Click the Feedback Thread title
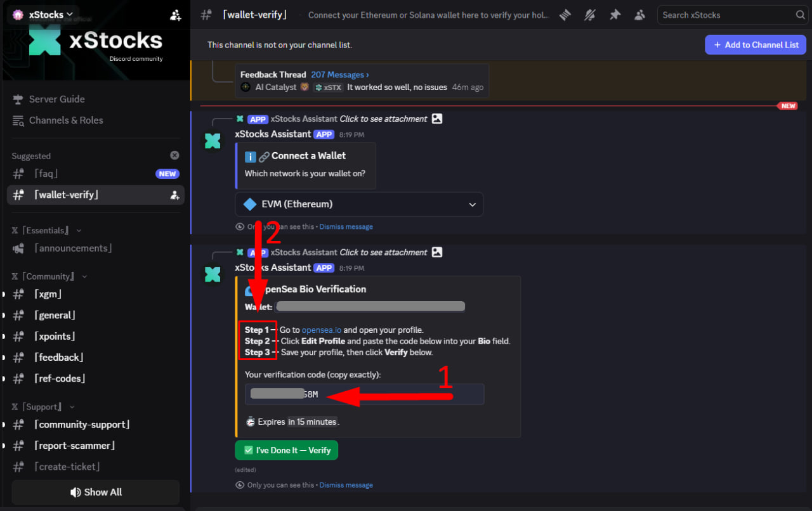 pyautogui.click(x=273, y=75)
